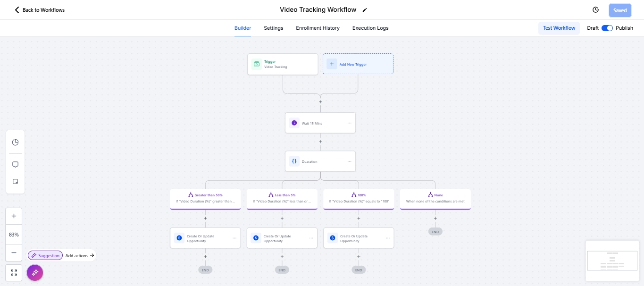Open the version history clock icon
This screenshot has width=644, height=286.
(x=596, y=10)
